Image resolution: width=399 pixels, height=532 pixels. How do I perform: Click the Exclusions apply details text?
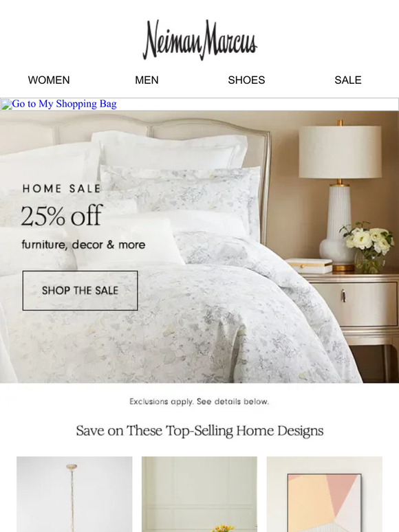pos(199,401)
